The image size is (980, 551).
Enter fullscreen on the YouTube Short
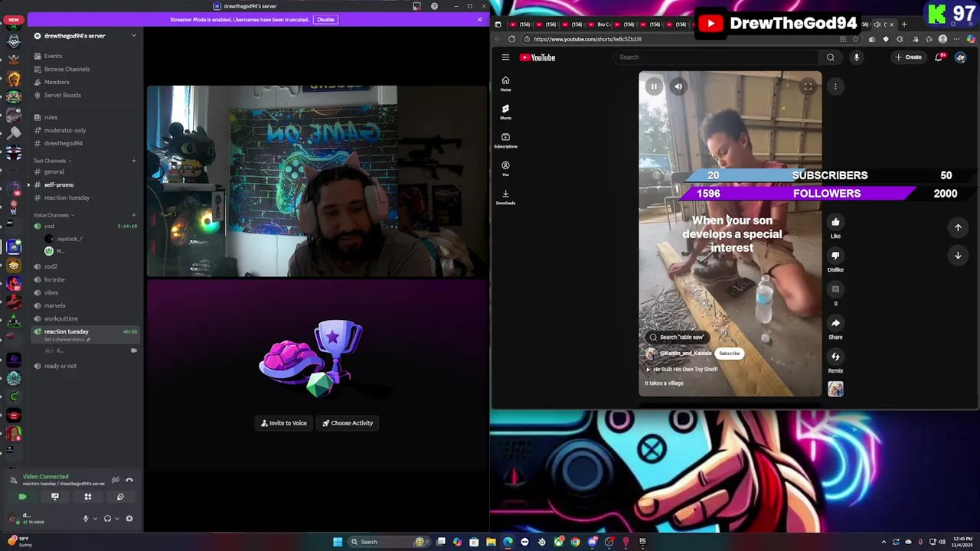coord(808,86)
